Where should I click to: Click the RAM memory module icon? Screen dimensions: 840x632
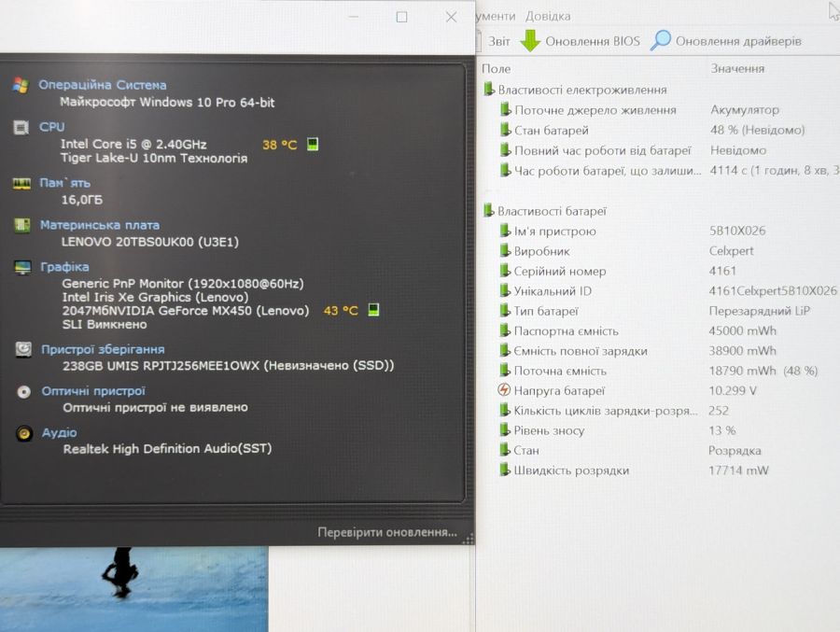tap(21, 184)
